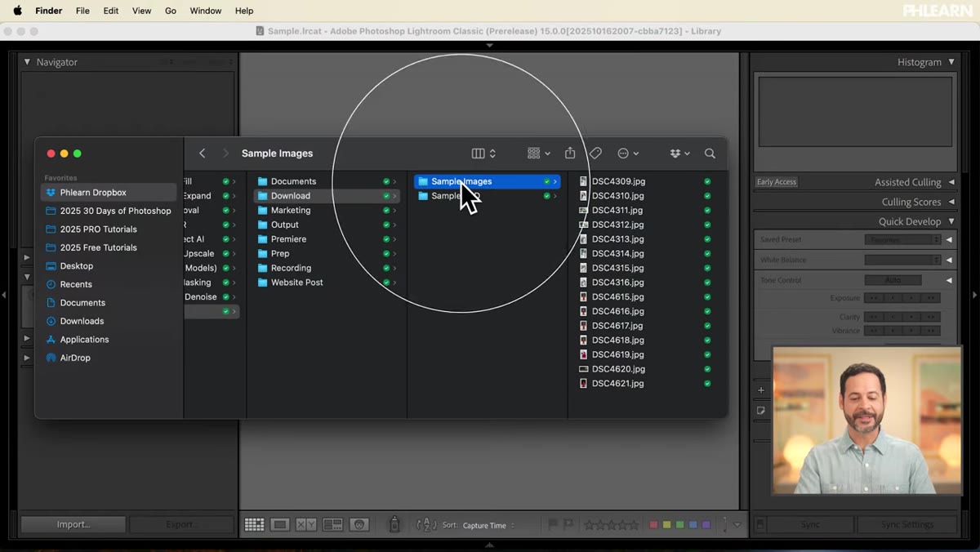Open the Apple menu
Screen dimensions: 980x552
17,11
